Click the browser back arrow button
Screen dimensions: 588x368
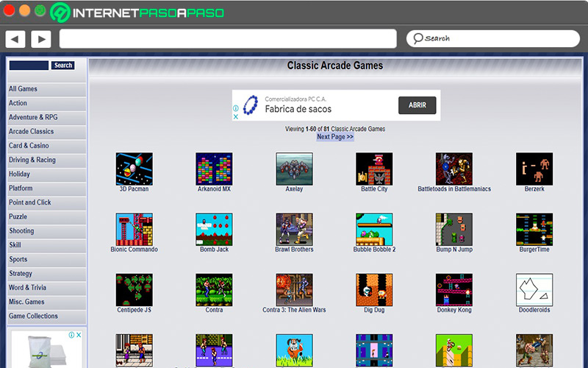pos(15,39)
